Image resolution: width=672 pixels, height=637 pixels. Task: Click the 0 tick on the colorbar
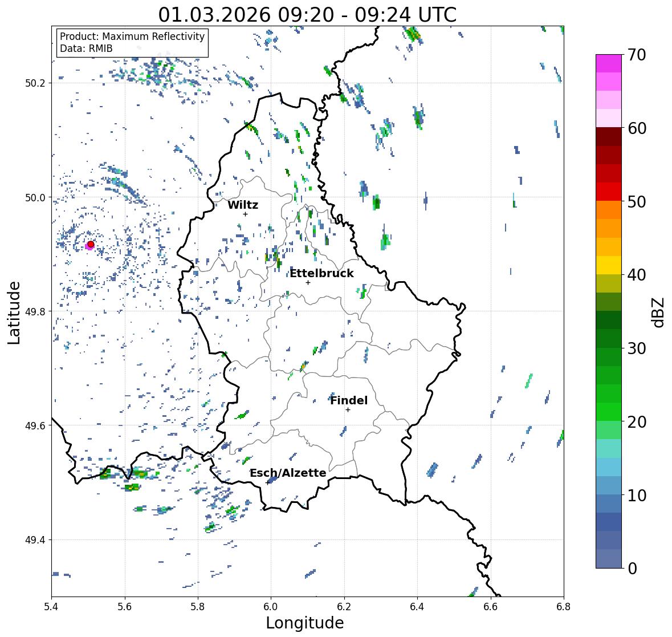tap(632, 569)
